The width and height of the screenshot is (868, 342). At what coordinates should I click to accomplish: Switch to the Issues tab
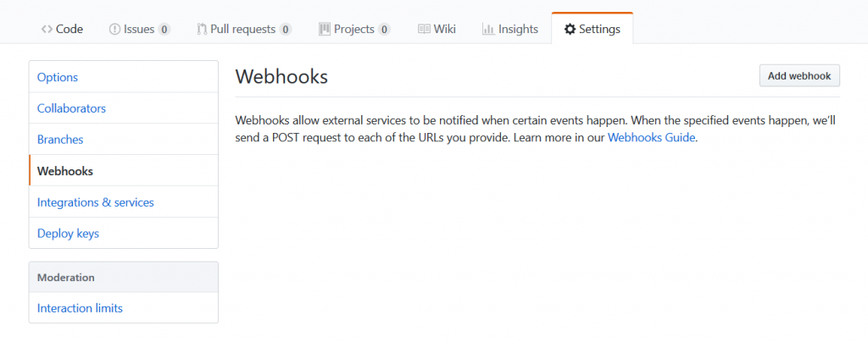click(x=140, y=29)
